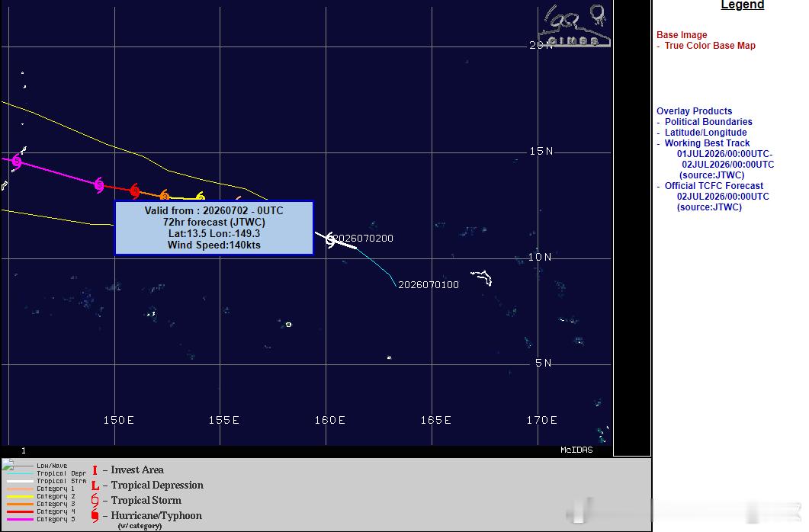Viewport: 809px width, 532px height.
Task: Click the 72hr forecast tooltip box
Action: [214, 228]
